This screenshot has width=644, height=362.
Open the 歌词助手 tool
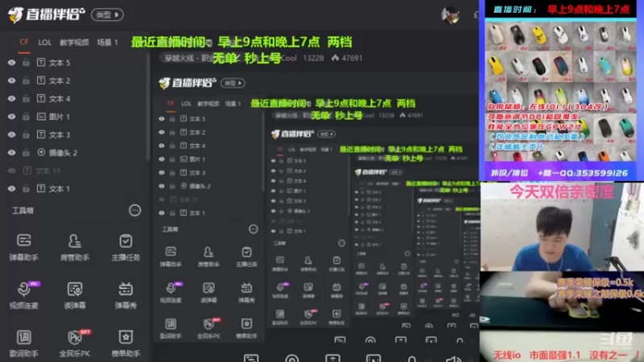[x=24, y=343]
